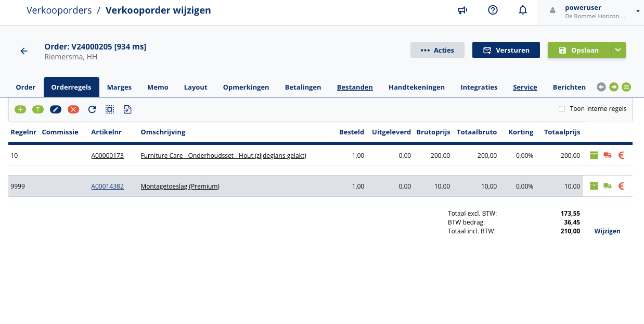The width and height of the screenshot is (644, 324).
Task: Click the dotted-square select all icon
Action: 110,109
